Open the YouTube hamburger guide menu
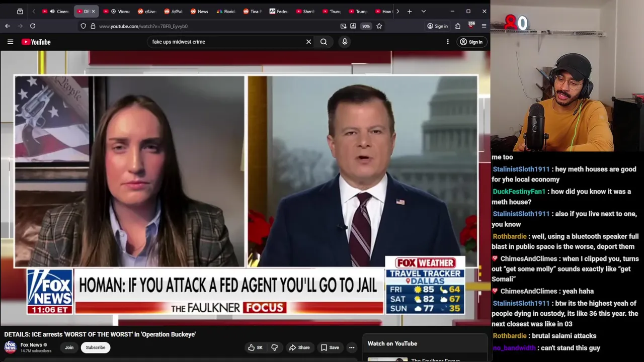 tap(10, 42)
